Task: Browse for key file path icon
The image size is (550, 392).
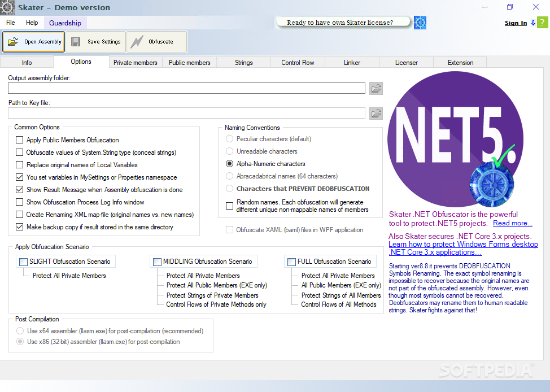Action: click(x=376, y=113)
